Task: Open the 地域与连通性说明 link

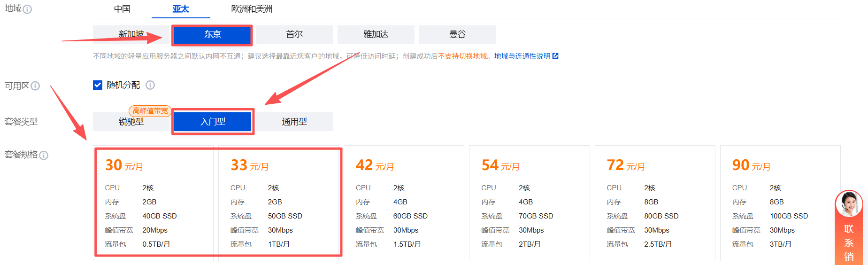Action: pos(522,56)
